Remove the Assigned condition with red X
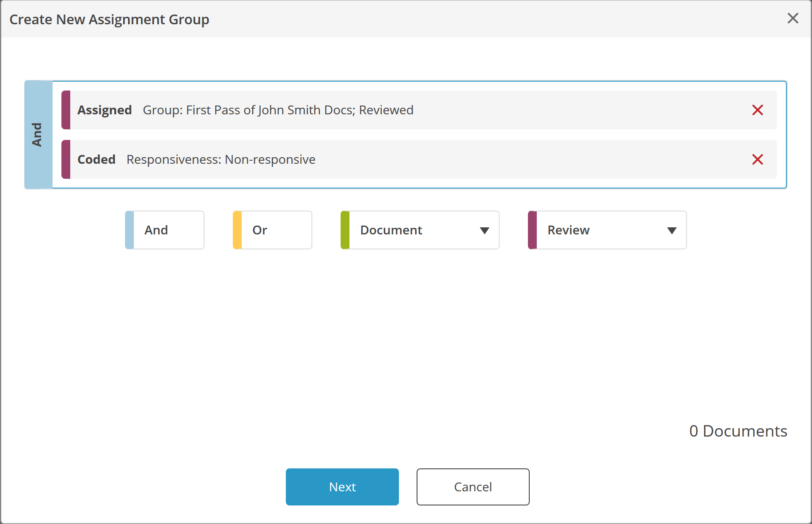This screenshot has width=812, height=524. 757,110
